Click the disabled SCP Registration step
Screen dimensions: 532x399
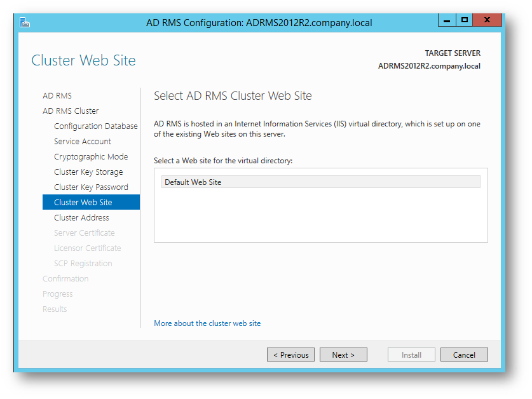(83, 263)
